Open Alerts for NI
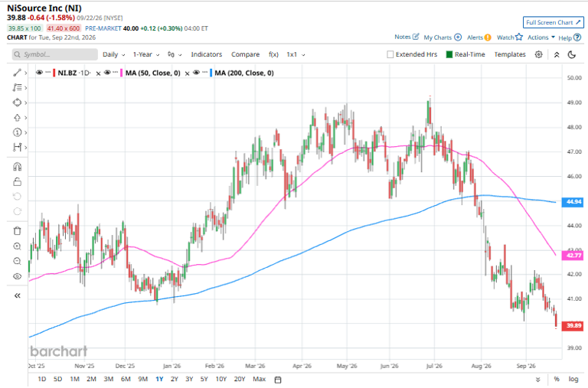The width and height of the screenshot is (588, 388). click(479, 37)
